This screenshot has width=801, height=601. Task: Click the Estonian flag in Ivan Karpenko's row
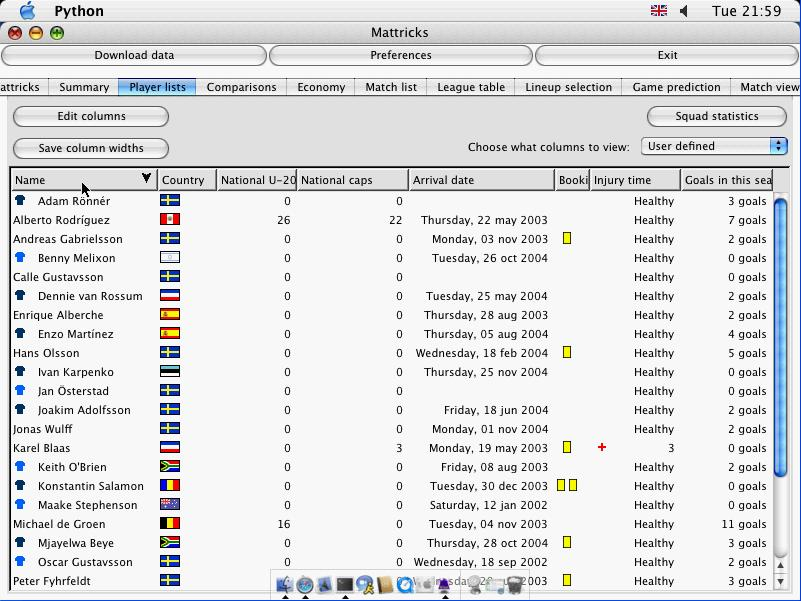(x=170, y=371)
